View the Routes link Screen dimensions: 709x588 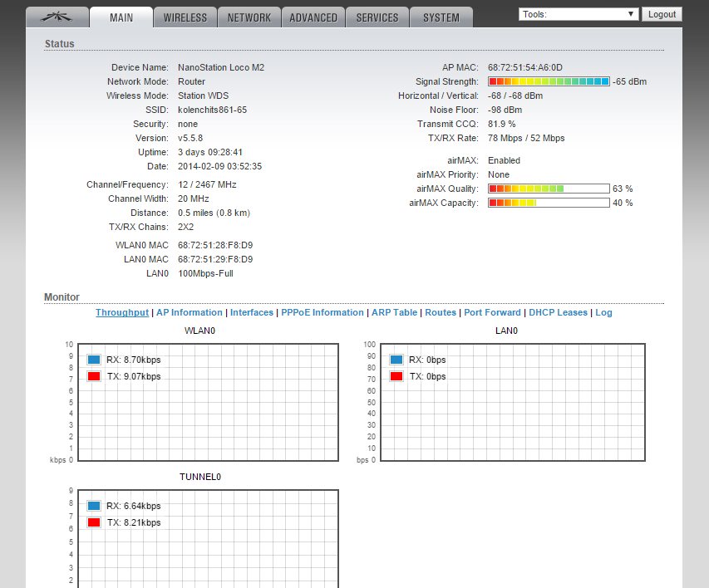pos(441,312)
